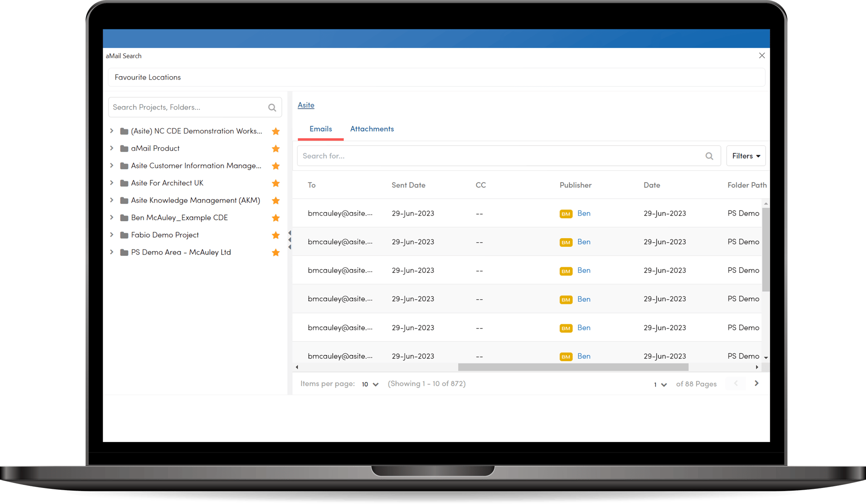This screenshot has height=504, width=866.
Task: Expand (Asite) NC CDE Demonstration folder chevron
Action: pyautogui.click(x=112, y=131)
